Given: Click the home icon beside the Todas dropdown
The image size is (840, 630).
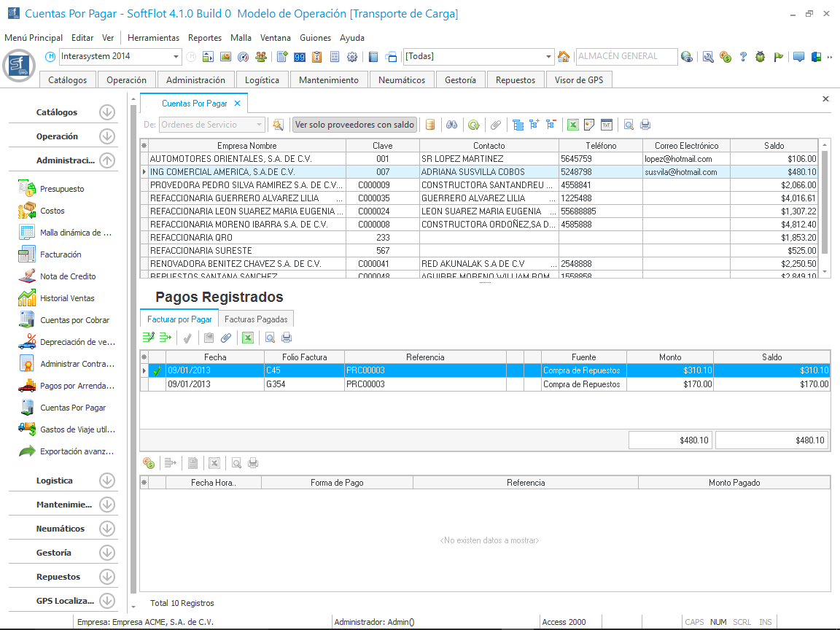Looking at the screenshot, I should (x=564, y=57).
